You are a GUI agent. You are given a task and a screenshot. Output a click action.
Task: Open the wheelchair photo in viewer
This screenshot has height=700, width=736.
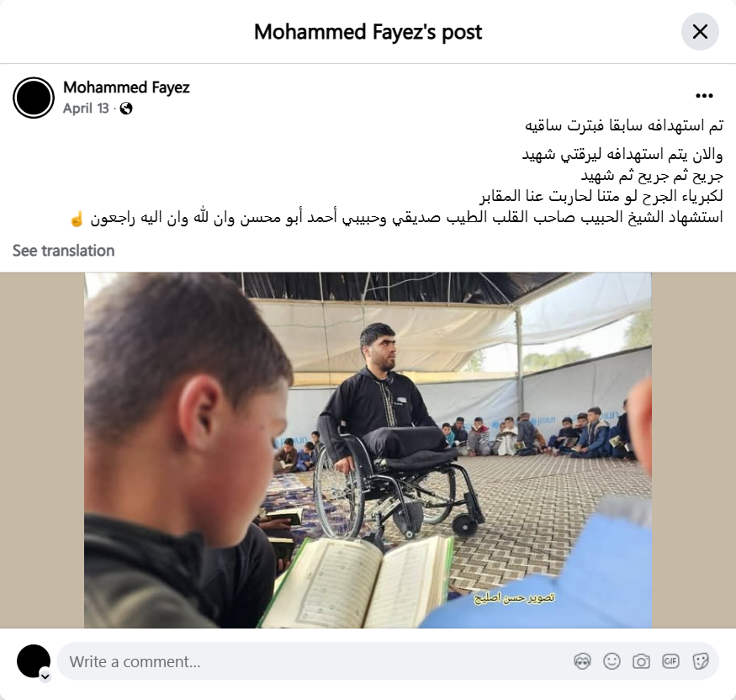(368, 450)
